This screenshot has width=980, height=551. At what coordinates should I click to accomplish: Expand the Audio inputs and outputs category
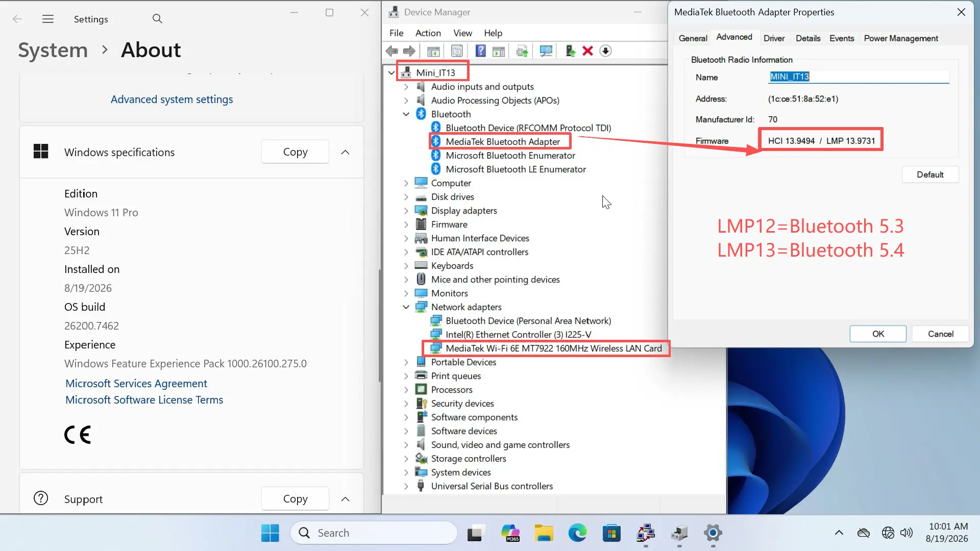(406, 87)
